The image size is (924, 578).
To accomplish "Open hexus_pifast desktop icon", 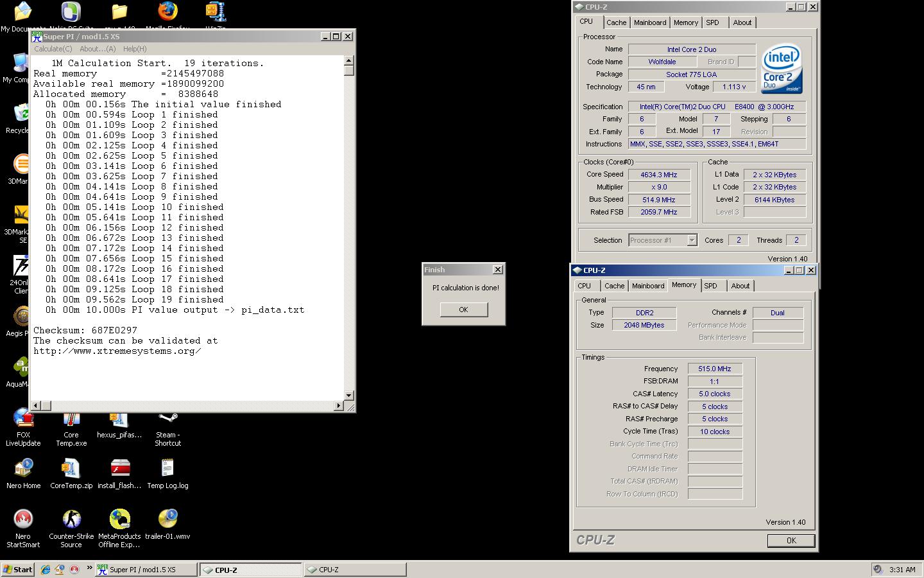I will (119, 425).
